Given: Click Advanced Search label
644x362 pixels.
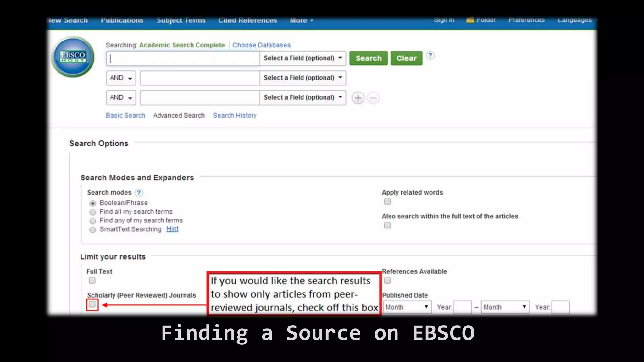Looking at the screenshot, I should coord(179,115).
